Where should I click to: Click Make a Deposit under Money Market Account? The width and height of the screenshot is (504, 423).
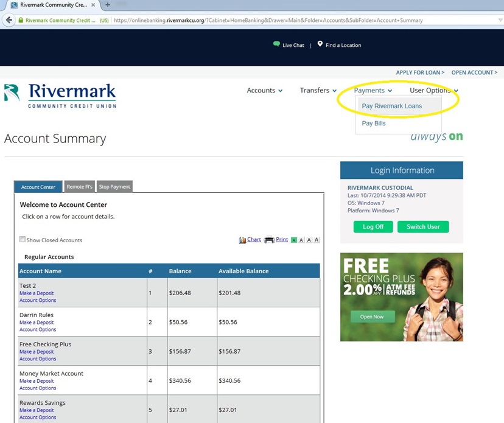(x=37, y=381)
